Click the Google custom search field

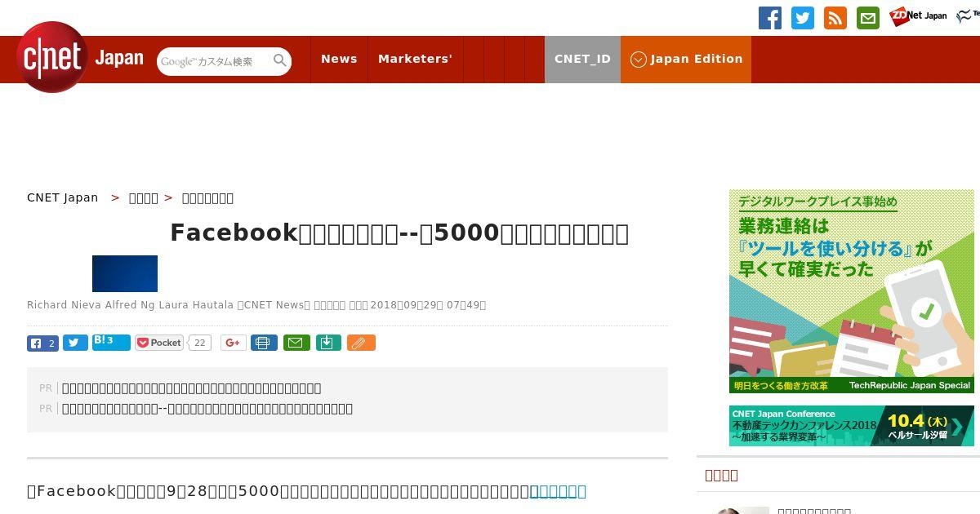[x=214, y=61]
